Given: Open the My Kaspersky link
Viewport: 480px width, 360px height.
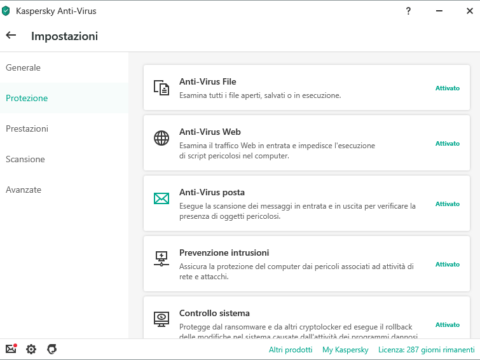Looking at the screenshot, I should [x=345, y=350].
